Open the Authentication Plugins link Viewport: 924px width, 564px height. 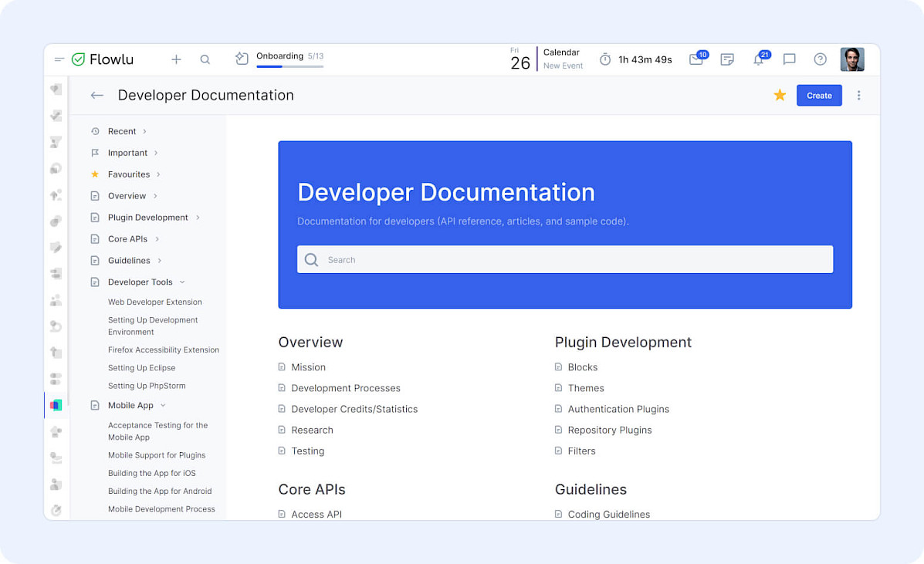(618, 409)
